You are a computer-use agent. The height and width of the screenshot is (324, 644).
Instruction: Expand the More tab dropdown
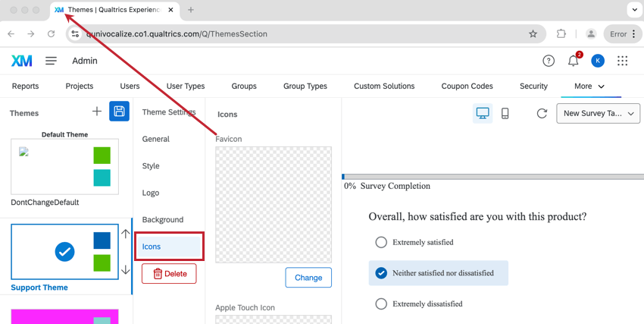pos(589,87)
